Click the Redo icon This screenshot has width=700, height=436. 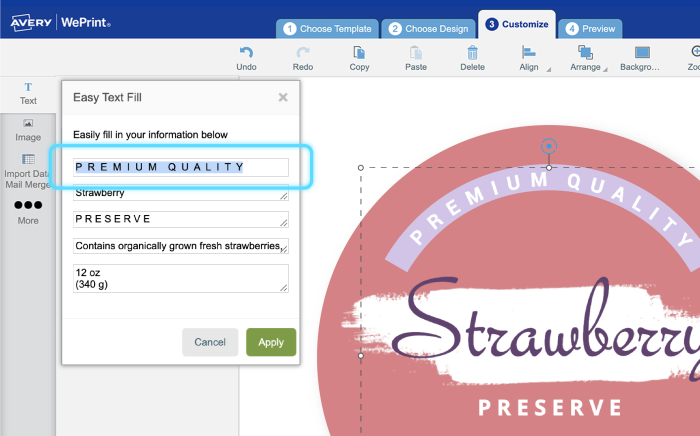point(302,53)
